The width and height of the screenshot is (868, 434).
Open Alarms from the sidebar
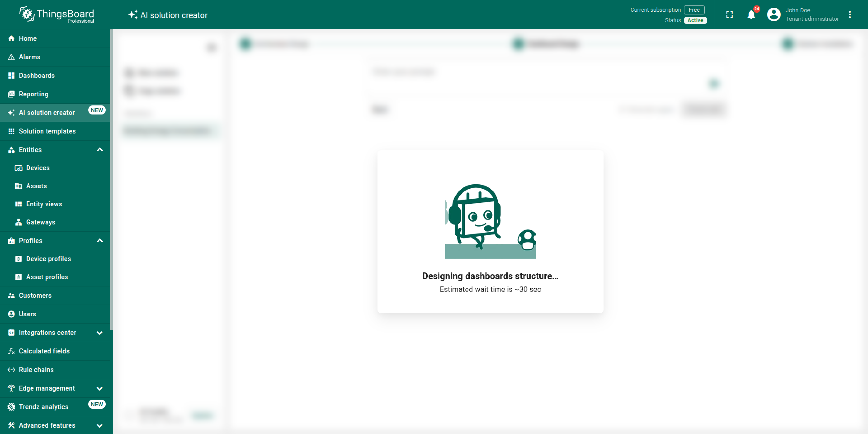pyautogui.click(x=29, y=57)
